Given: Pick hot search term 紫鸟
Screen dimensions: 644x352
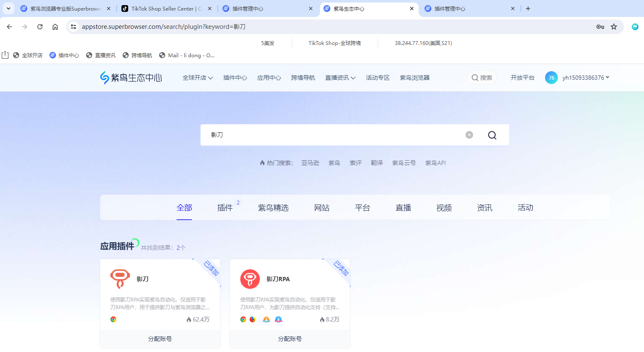Looking at the screenshot, I should tap(334, 163).
